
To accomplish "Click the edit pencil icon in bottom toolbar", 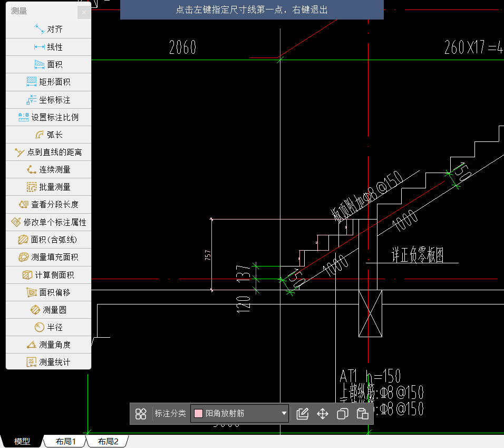I will pos(303,414).
